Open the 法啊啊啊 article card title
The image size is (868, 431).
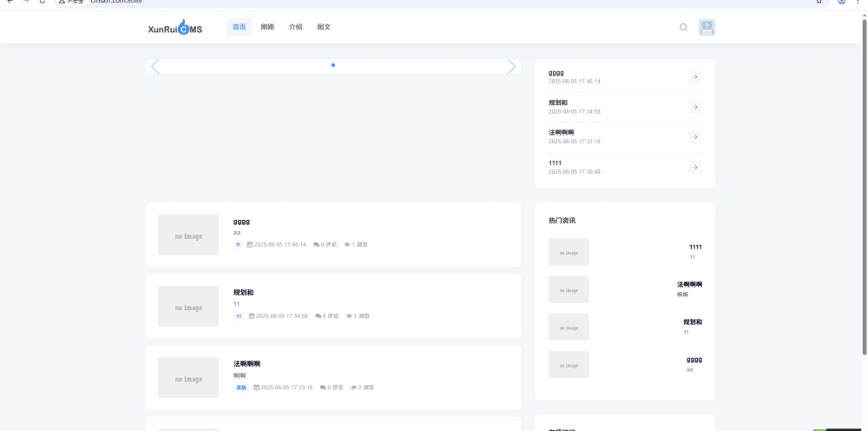tap(247, 364)
